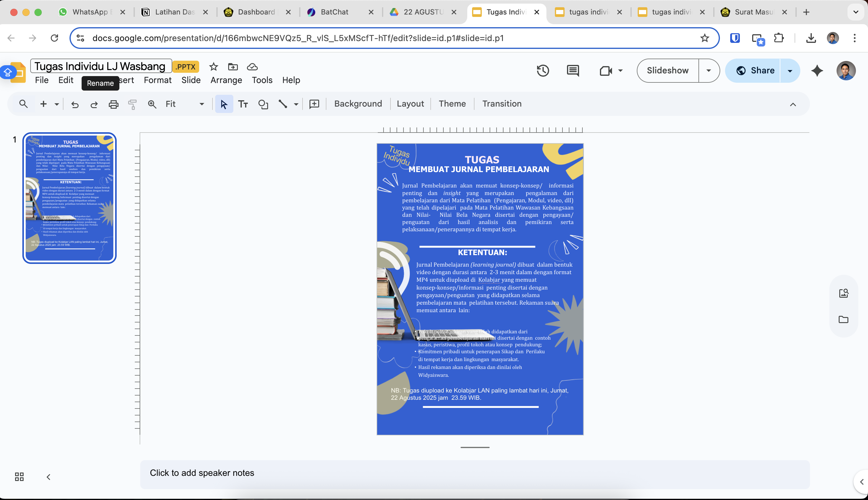868x500 pixels.
Task: Select the text box tool
Action: coord(243,104)
